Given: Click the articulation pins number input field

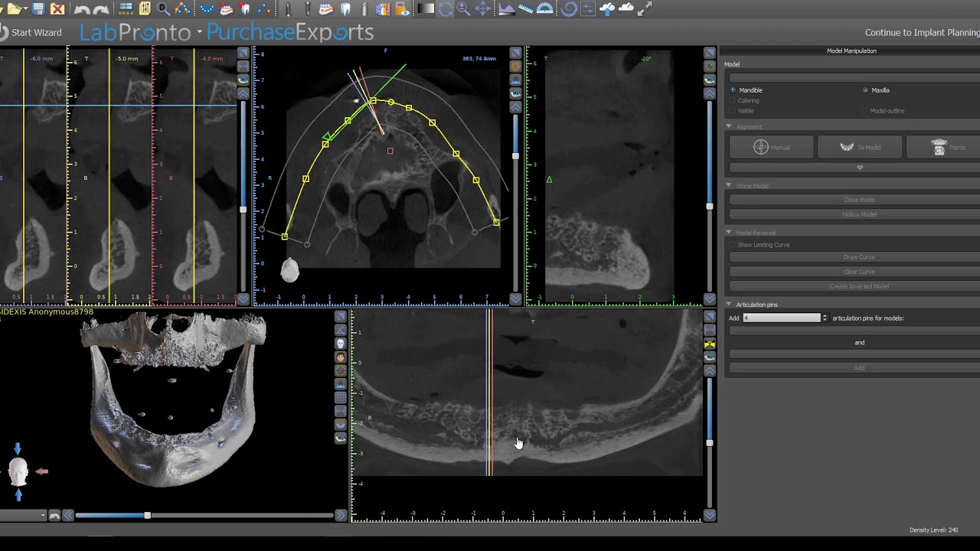Looking at the screenshot, I should point(781,318).
